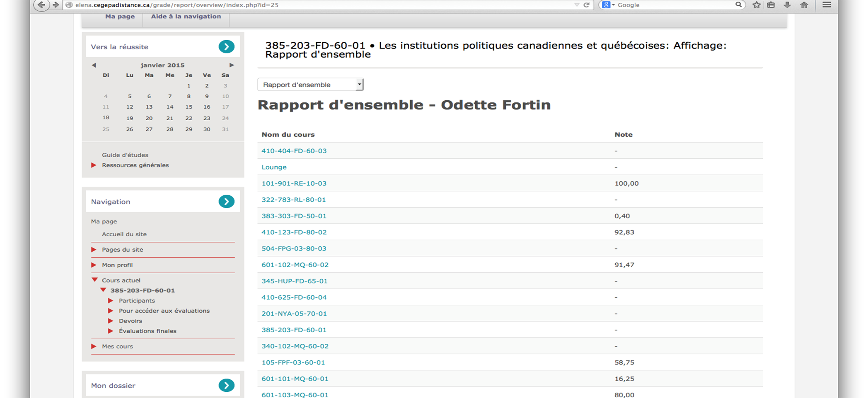Collapse the Cours actuel section
This screenshot has height=398, width=868.
94,280
